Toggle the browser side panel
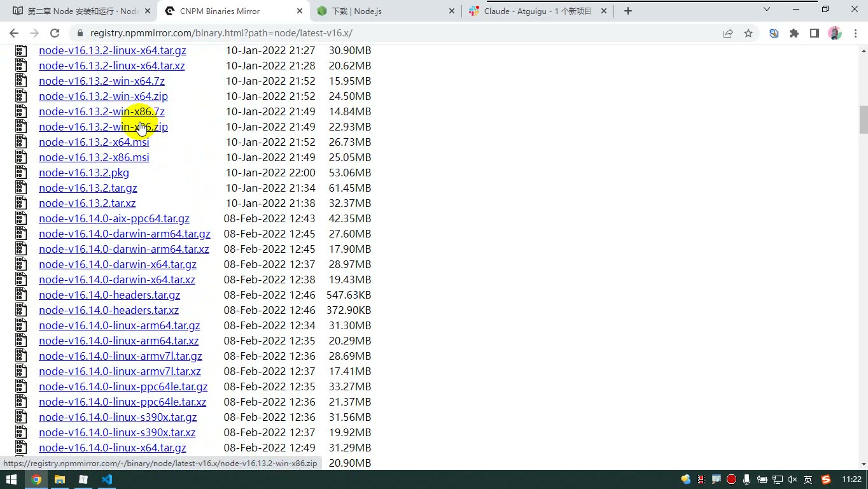868x489 pixels. pyautogui.click(x=815, y=33)
